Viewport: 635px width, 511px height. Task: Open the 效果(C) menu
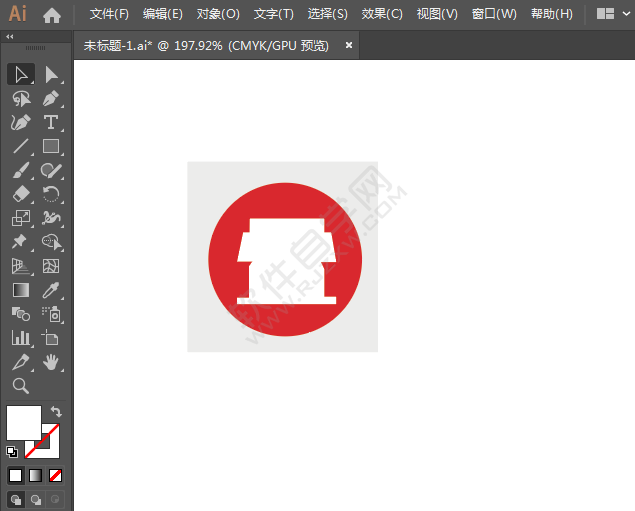pyautogui.click(x=382, y=14)
